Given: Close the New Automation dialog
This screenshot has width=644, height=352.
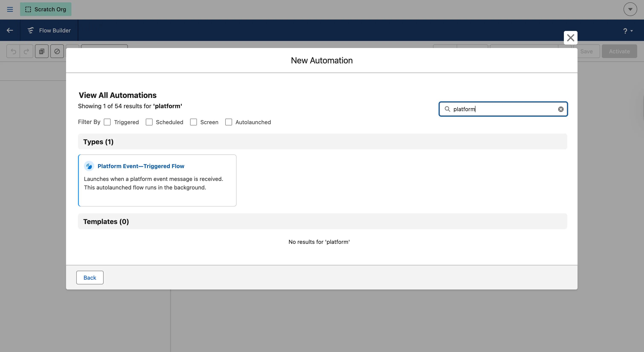Looking at the screenshot, I should click(570, 38).
